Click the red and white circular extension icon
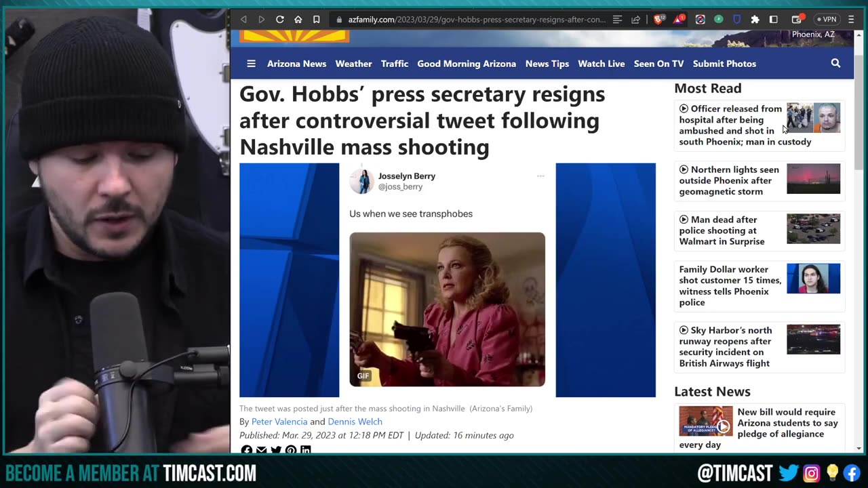Viewport: 868px width, 488px height. click(x=701, y=20)
